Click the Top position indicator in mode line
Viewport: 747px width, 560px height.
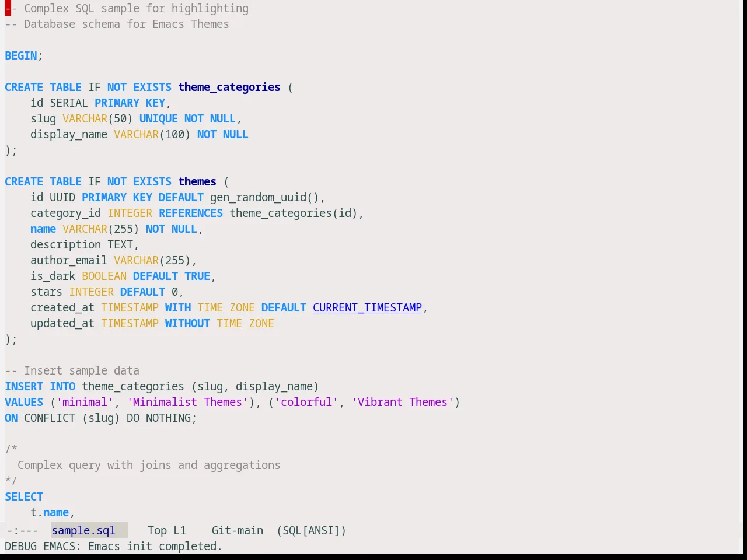[x=157, y=530]
